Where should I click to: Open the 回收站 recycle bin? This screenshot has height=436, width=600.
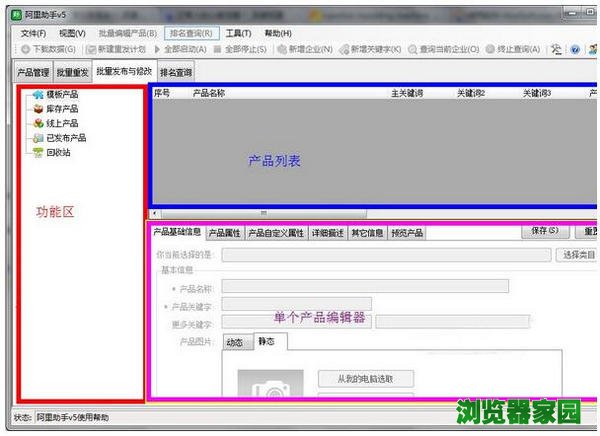[x=57, y=152]
